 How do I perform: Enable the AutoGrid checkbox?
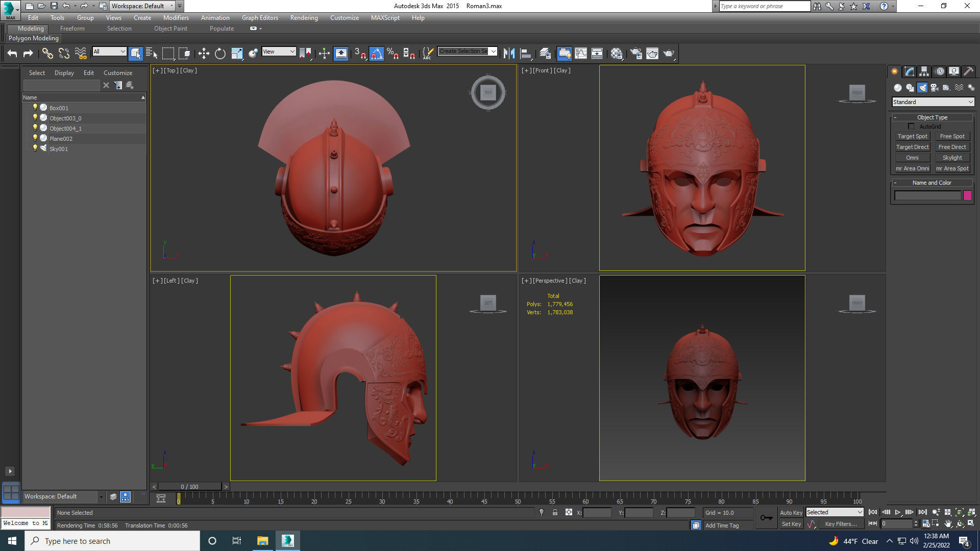click(x=912, y=127)
